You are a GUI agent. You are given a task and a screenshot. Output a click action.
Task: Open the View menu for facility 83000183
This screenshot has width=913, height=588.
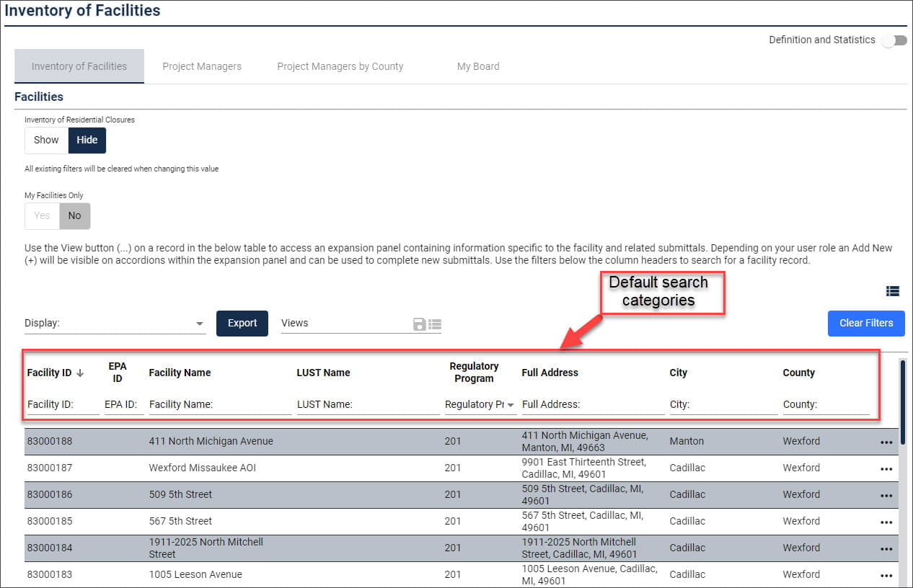click(x=886, y=576)
